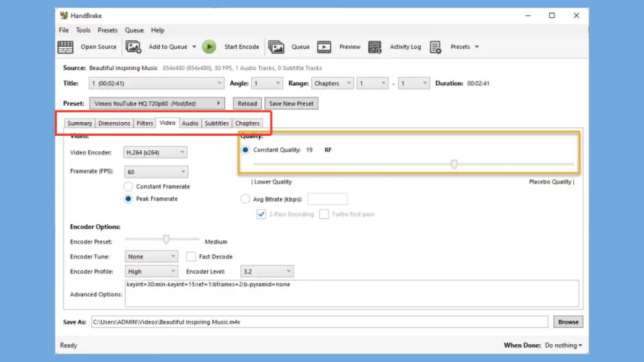Screen dimensions: 644x362
Task: Click the Advanced Options text box
Action: [352, 294]
